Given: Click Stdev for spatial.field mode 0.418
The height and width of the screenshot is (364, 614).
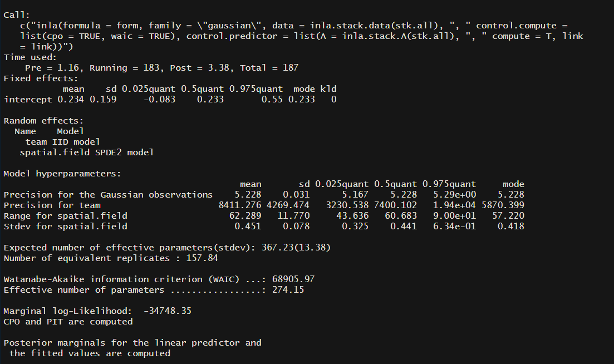Looking at the screenshot, I should (x=510, y=226).
